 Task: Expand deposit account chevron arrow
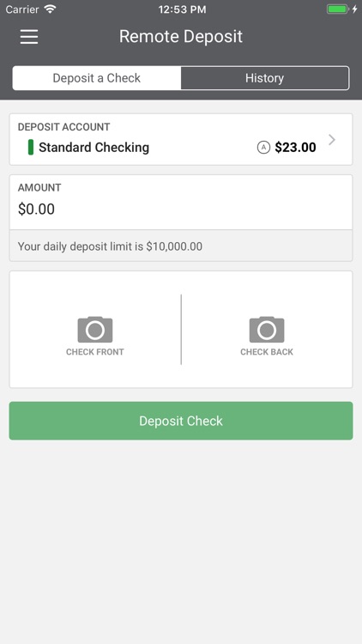click(x=332, y=140)
